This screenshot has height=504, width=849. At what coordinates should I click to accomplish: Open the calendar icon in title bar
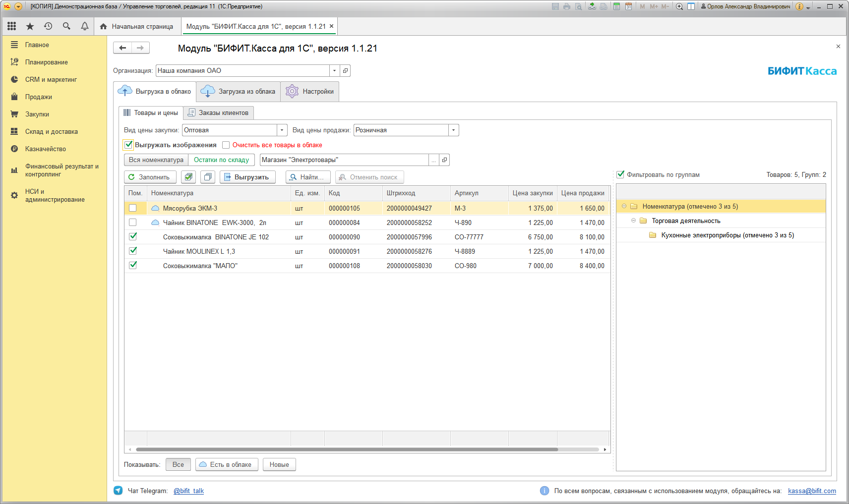coord(628,6)
